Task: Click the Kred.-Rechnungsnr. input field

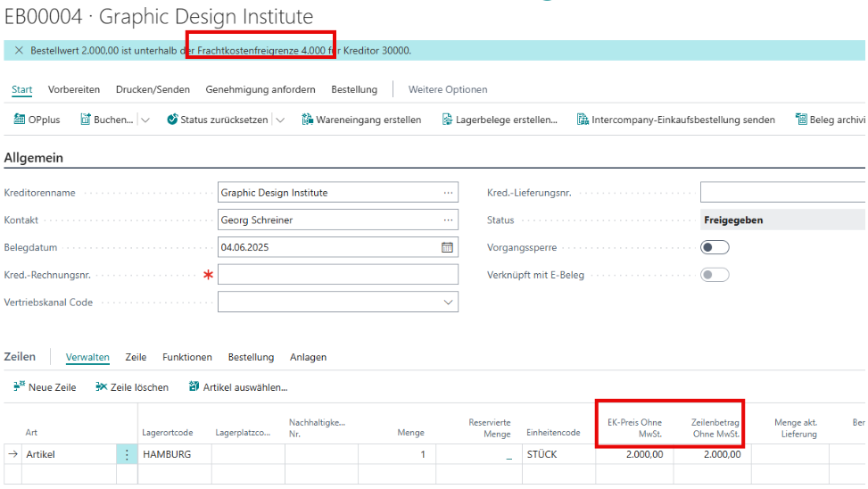Action: (x=337, y=275)
